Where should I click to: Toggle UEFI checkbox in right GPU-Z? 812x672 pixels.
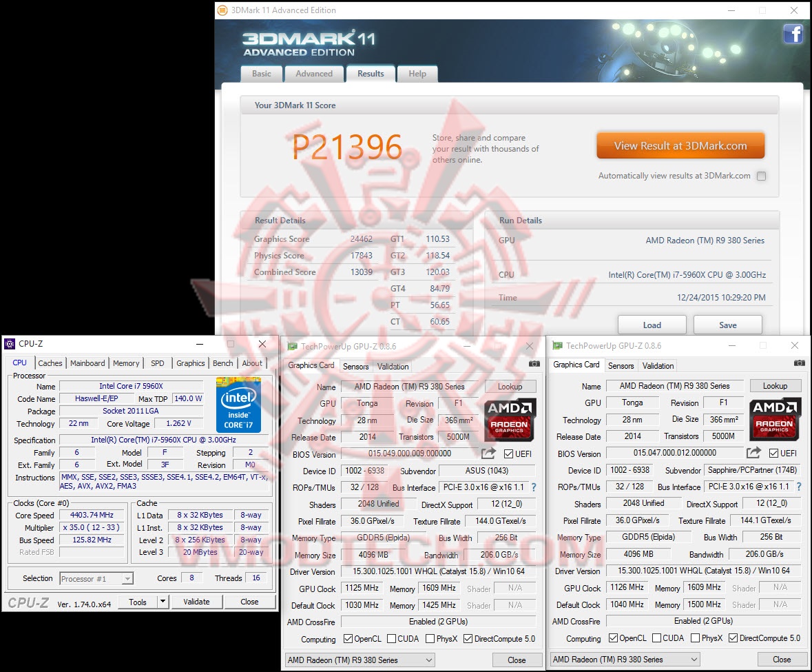773,454
